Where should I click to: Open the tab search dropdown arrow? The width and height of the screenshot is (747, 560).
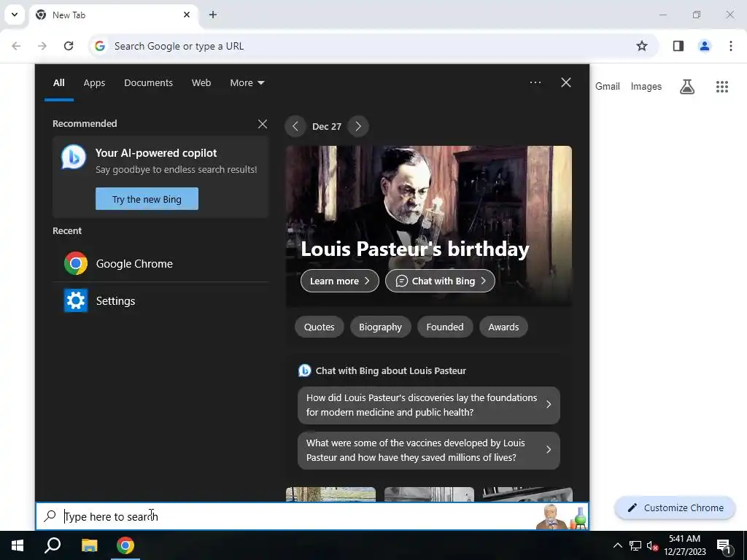[x=15, y=15]
